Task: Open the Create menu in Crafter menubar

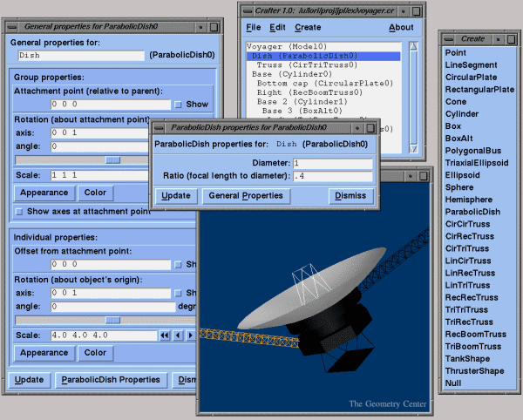Action: click(x=308, y=28)
